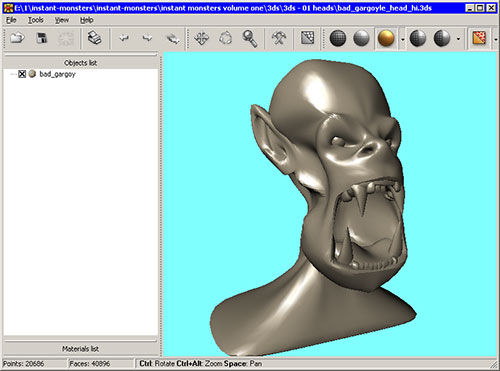Open the File menu

(x=11, y=20)
